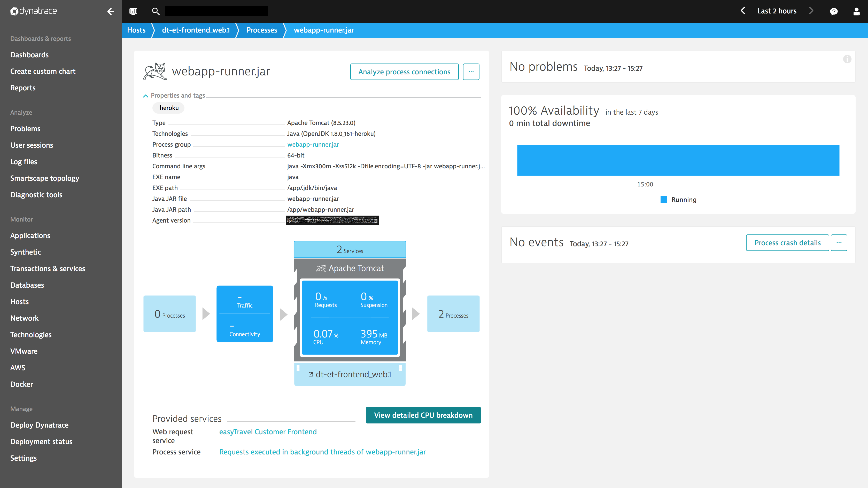Click the blue availability bar chart
Viewport: 868px width, 488px height.
click(678, 160)
